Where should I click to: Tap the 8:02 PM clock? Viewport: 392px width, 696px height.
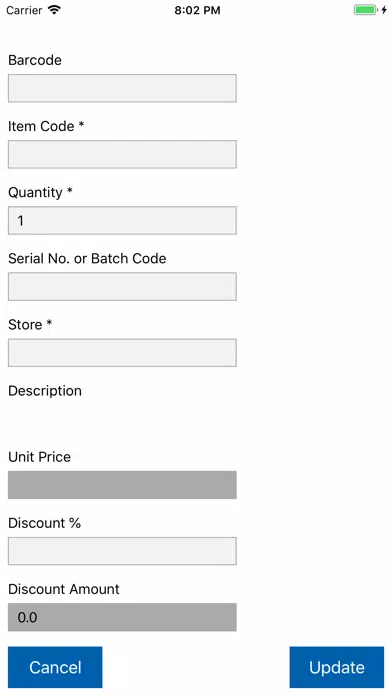[x=197, y=10]
